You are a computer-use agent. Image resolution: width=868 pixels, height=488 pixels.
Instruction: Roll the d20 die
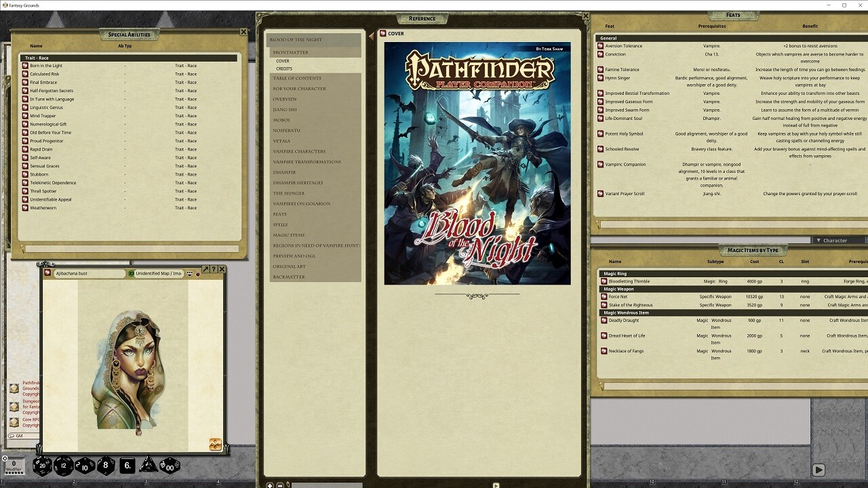point(43,466)
